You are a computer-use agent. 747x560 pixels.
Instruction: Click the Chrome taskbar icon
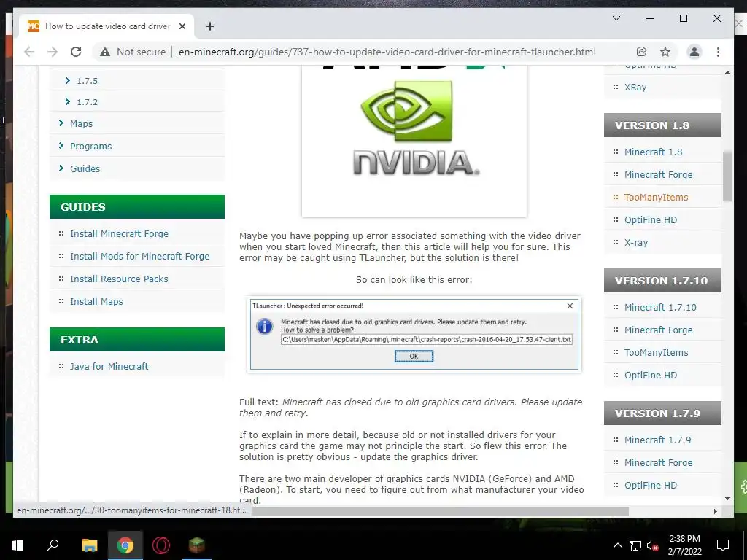(125, 545)
